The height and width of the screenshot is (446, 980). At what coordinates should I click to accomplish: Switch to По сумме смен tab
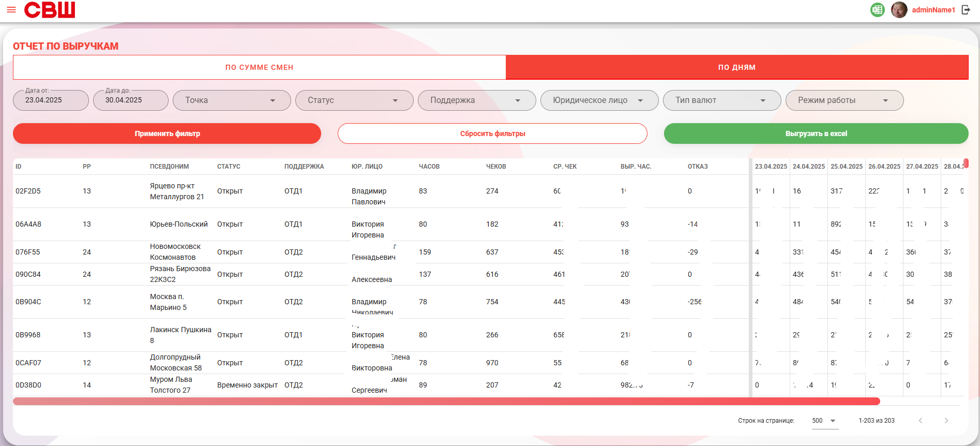coord(259,67)
